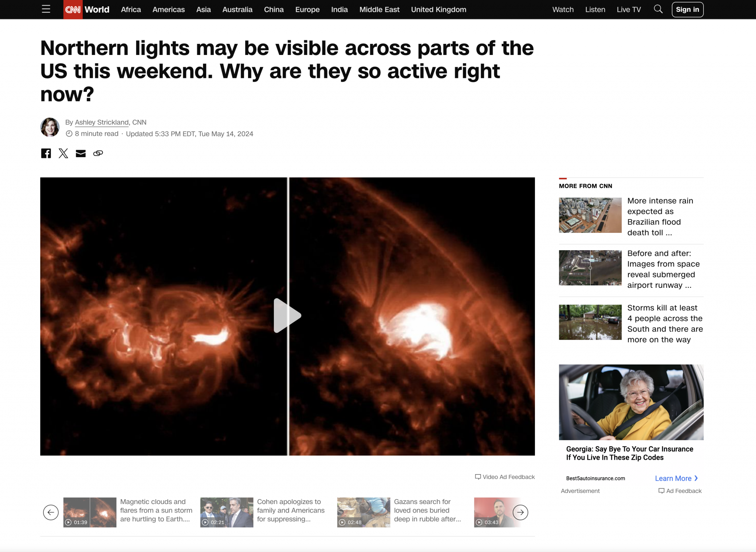Share article by email icon

80,153
